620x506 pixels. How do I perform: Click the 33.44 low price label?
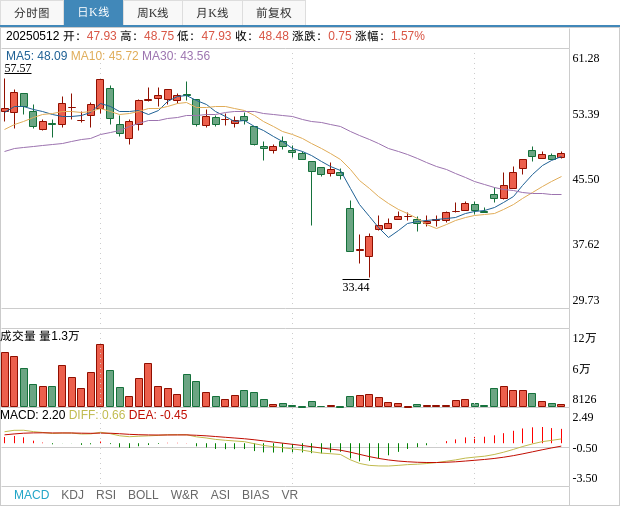click(x=356, y=287)
